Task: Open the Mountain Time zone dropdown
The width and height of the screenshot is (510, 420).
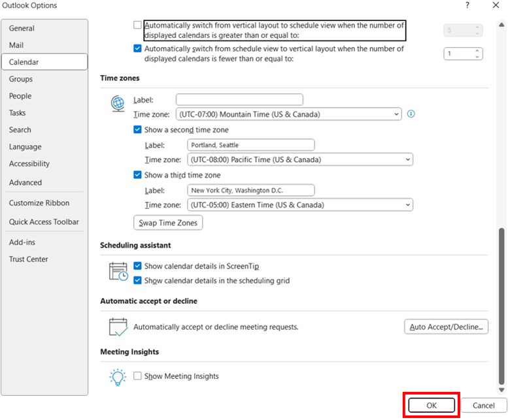Action: tap(288, 114)
